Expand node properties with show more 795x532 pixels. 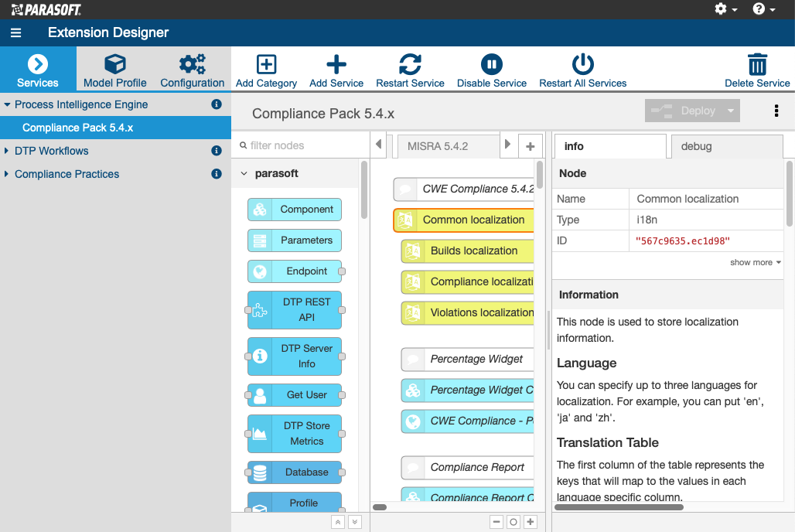[755, 262]
